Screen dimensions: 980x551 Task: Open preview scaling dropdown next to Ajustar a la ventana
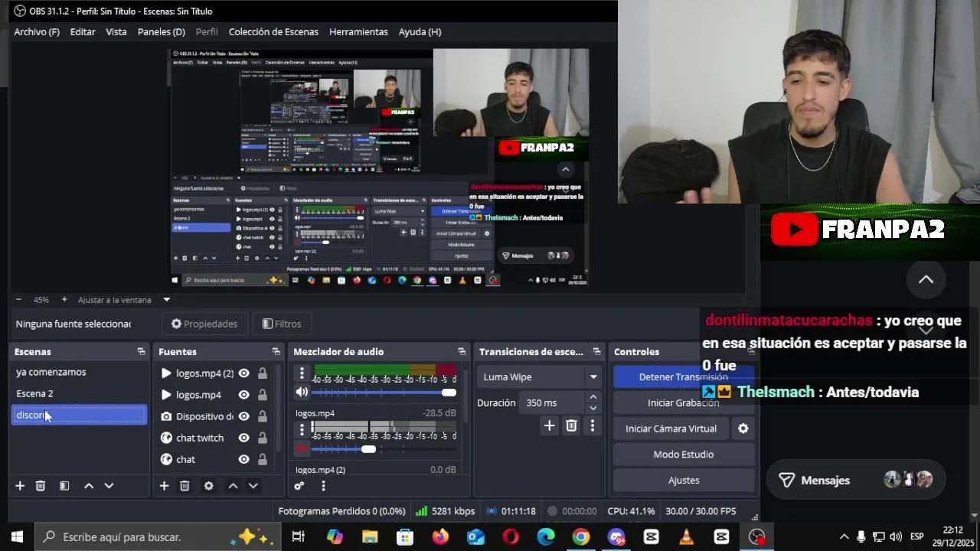166,299
